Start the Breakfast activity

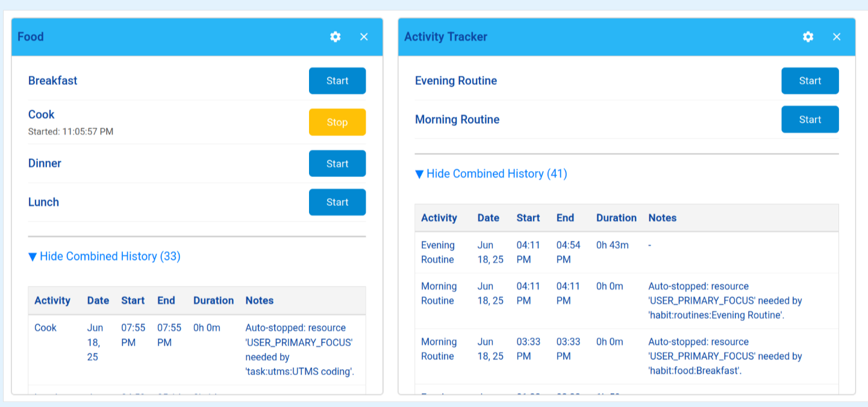337,81
